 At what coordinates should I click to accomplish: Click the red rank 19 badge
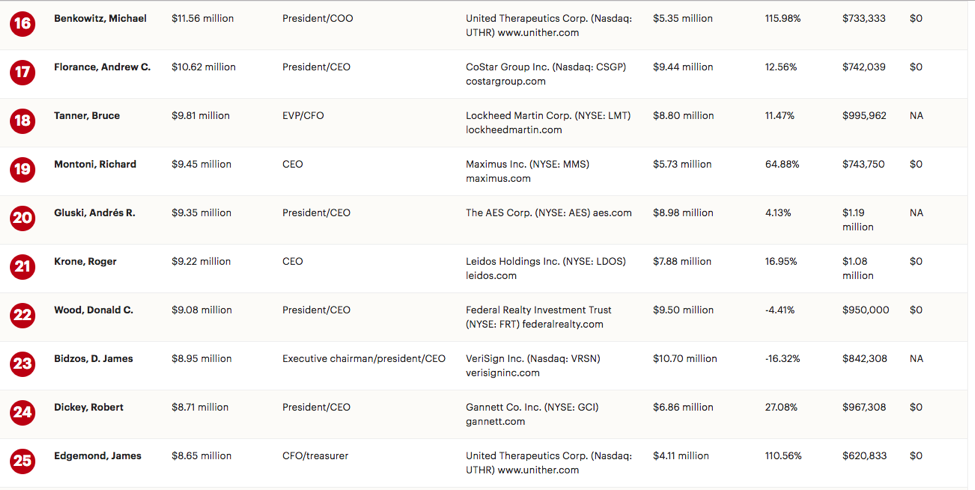(x=22, y=169)
